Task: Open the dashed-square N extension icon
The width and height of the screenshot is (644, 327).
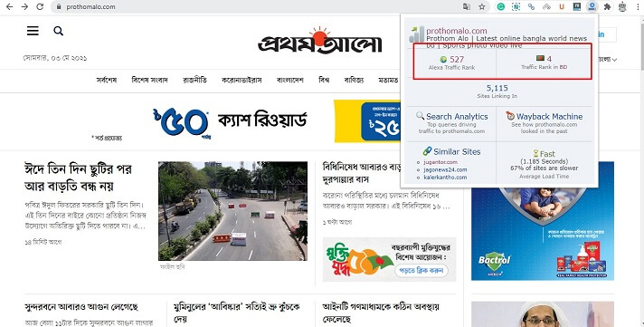Action: tap(516, 6)
